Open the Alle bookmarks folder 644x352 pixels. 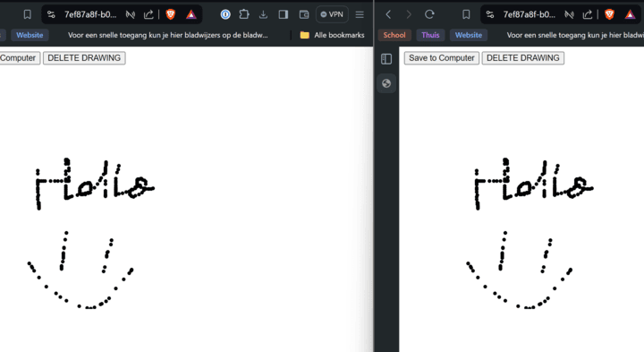tap(332, 35)
